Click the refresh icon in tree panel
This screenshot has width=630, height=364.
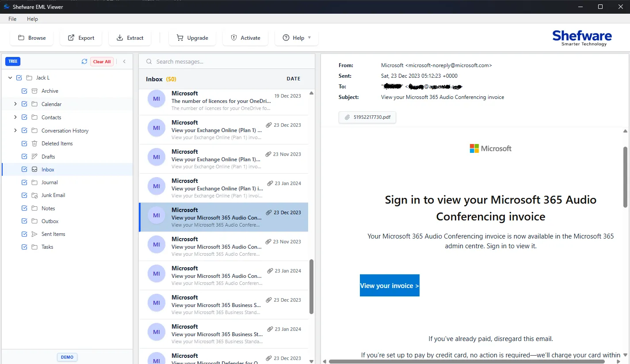click(84, 61)
